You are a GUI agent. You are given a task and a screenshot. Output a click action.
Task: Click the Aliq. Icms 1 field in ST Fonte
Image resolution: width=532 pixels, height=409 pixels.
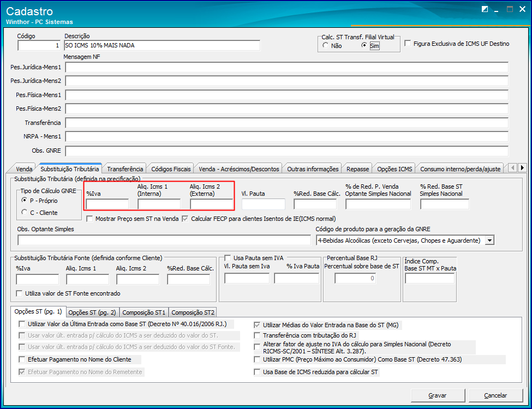[87, 279]
